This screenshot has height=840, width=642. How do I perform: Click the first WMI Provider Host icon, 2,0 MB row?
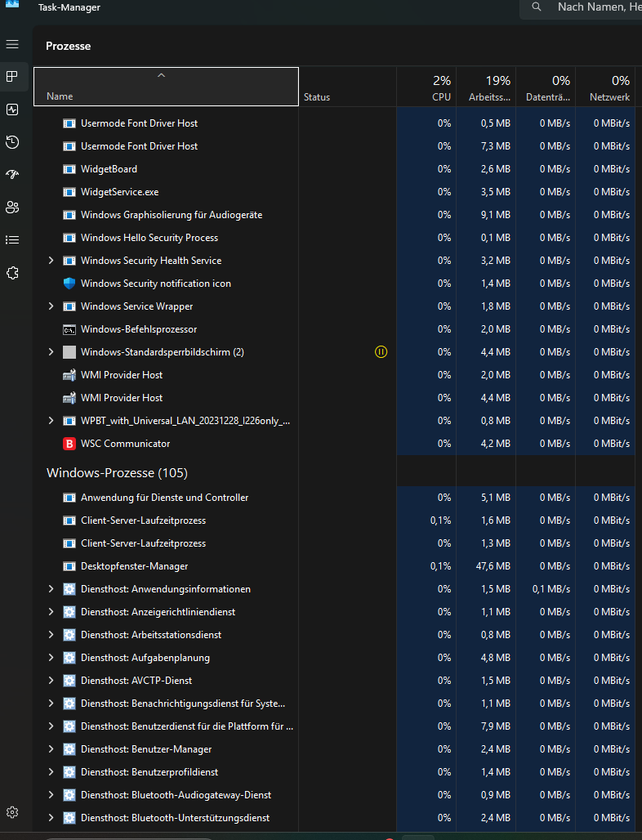point(69,375)
